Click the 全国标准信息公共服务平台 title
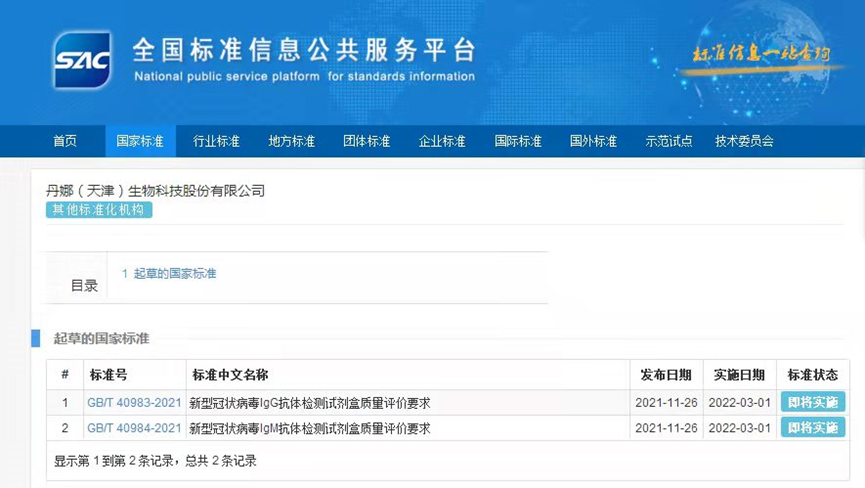The image size is (865, 488). coord(304,50)
